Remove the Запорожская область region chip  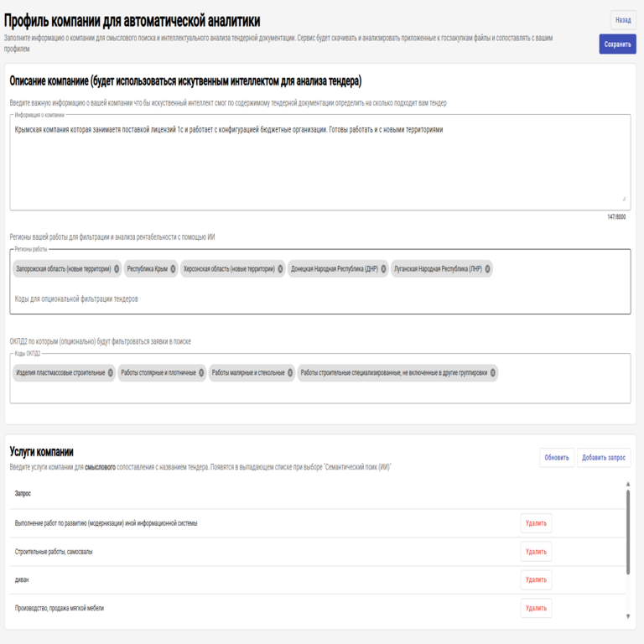point(117,269)
